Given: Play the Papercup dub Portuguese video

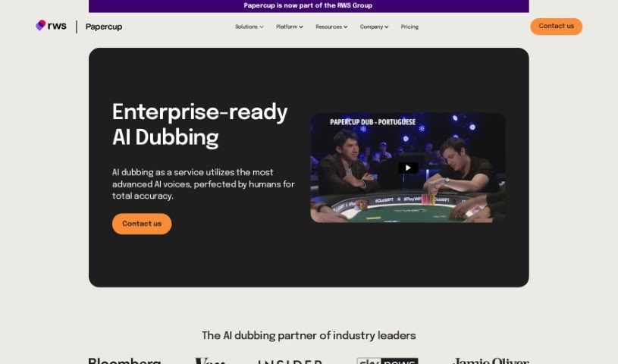Looking at the screenshot, I should [x=408, y=168].
